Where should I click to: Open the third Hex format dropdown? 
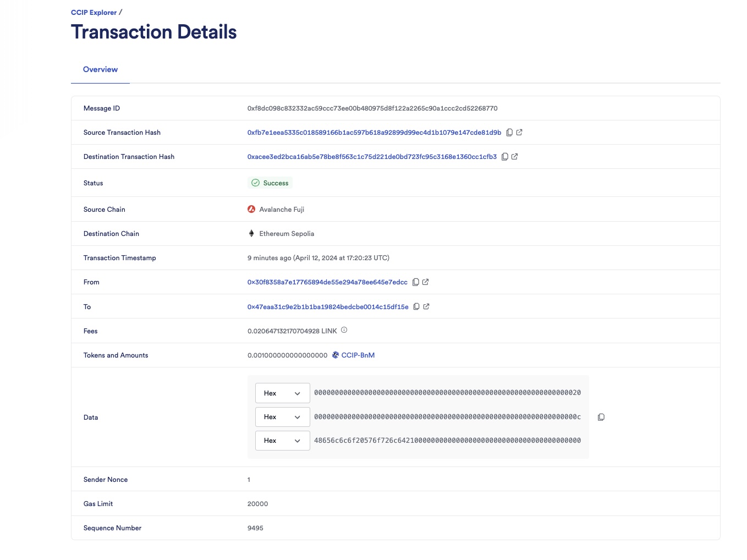282,440
